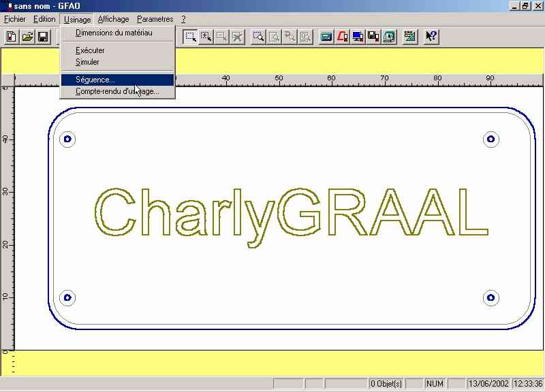
Task: Open Compte-rendu d'usinage...
Action: pyautogui.click(x=117, y=92)
